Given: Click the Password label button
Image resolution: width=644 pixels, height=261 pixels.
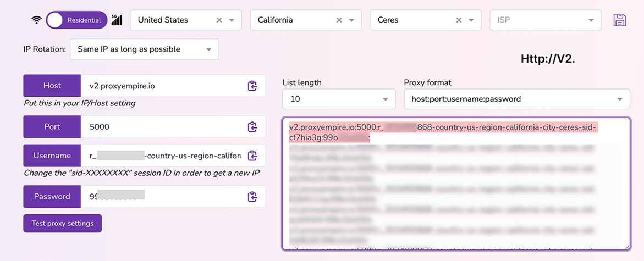Looking at the screenshot, I should point(52,197).
